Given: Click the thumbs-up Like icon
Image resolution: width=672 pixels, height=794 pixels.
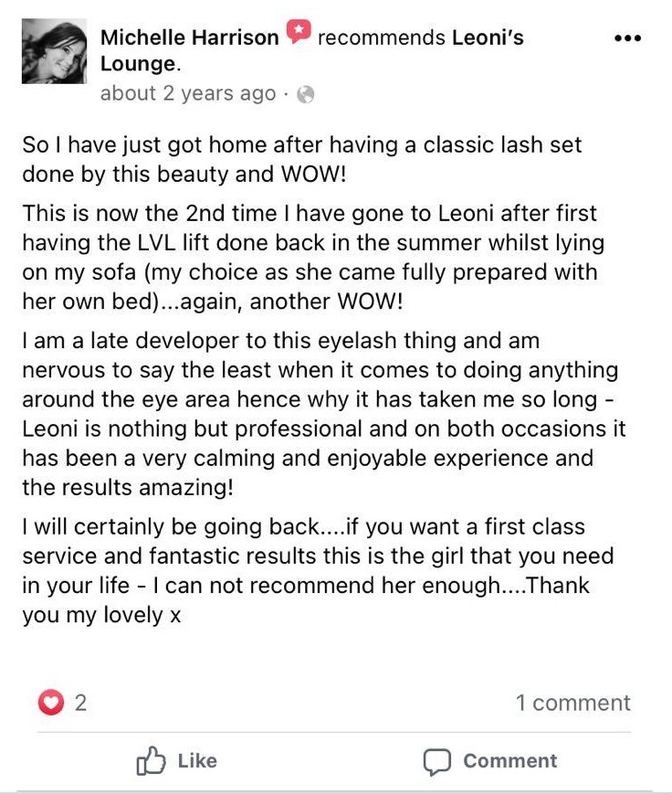Looking at the screenshot, I should [x=149, y=761].
